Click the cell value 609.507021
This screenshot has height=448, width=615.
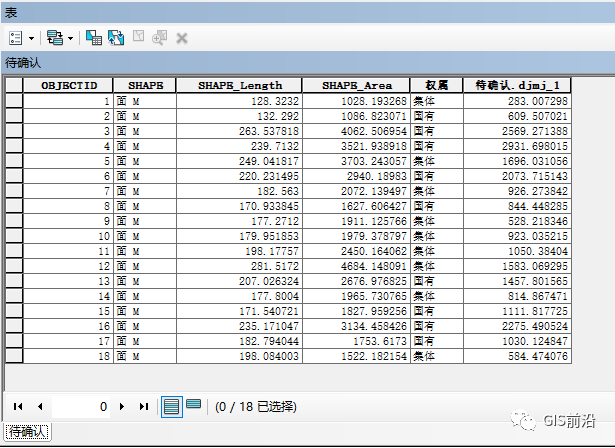coord(538,116)
